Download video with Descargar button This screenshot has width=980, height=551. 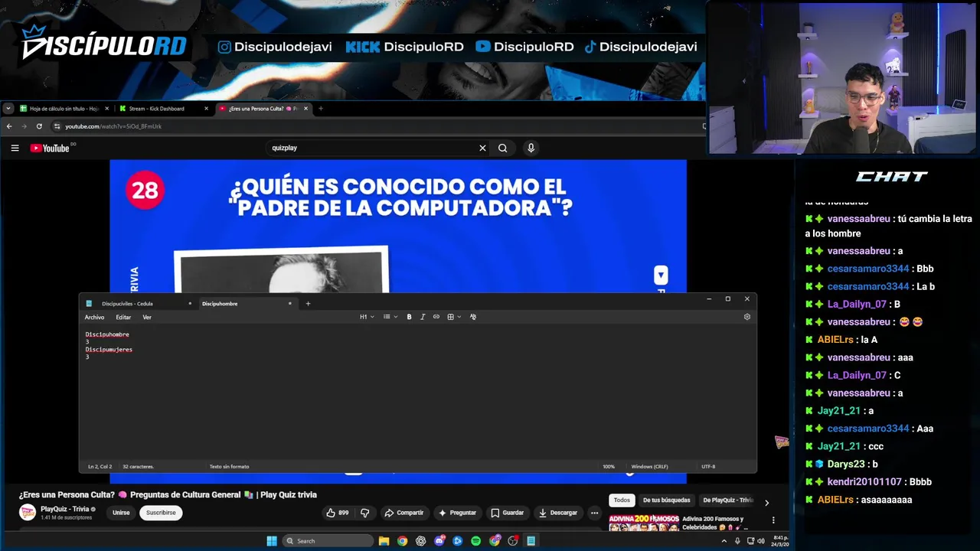click(558, 513)
